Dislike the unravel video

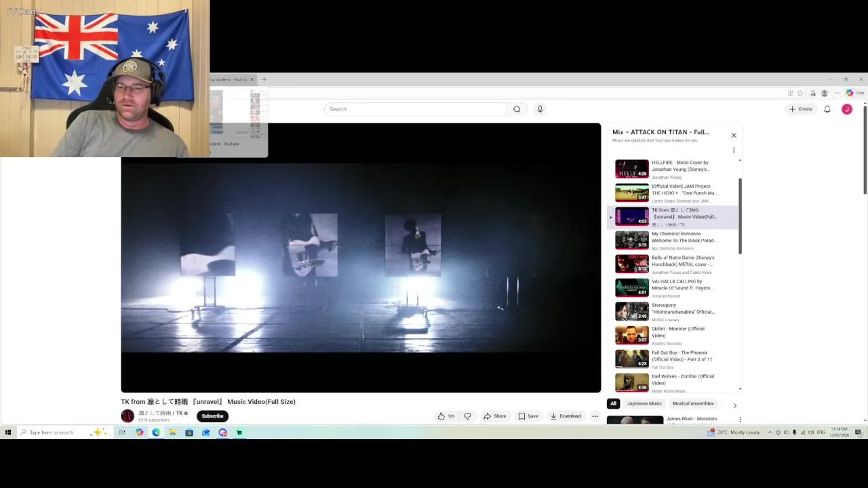pos(467,416)
